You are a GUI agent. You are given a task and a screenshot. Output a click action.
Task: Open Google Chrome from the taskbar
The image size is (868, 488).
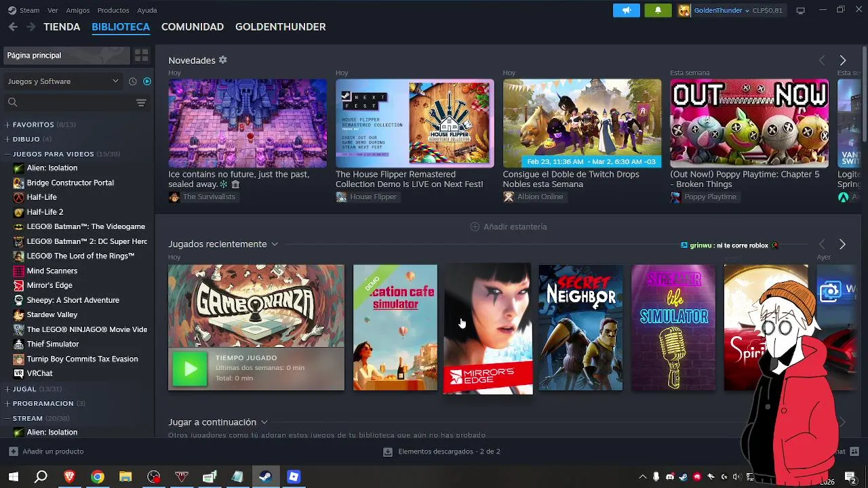click(98, 476)
